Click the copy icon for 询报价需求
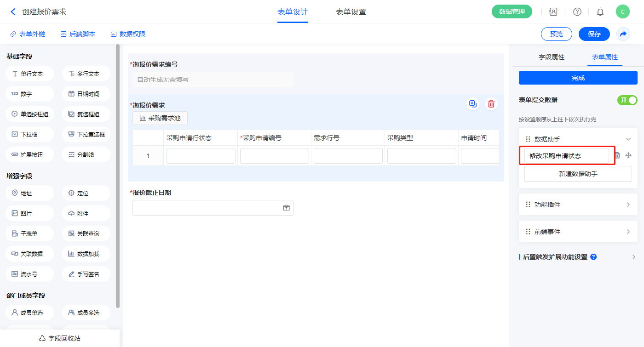644x347 pixels. coord(472,104)
